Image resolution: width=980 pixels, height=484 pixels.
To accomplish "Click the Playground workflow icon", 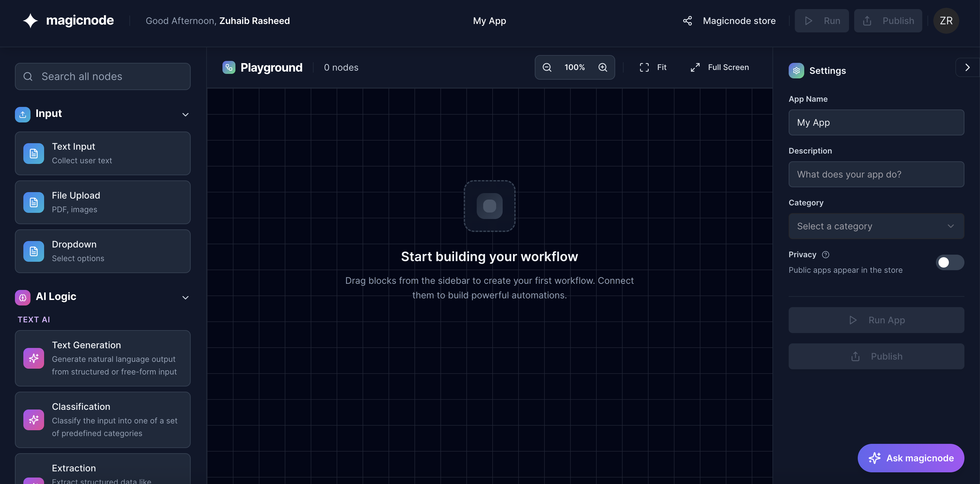I will coord(229,67).
